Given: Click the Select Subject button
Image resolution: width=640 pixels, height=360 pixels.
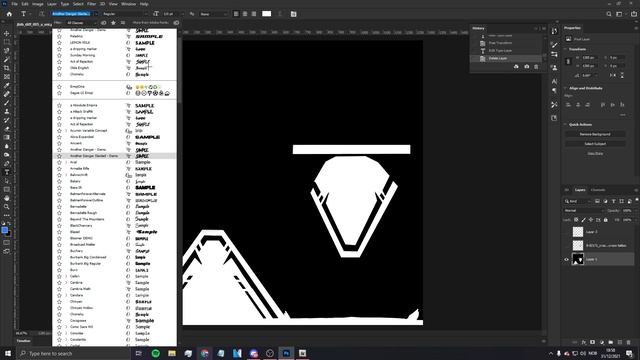Looking at the screenshot, I should click(595, 144).
